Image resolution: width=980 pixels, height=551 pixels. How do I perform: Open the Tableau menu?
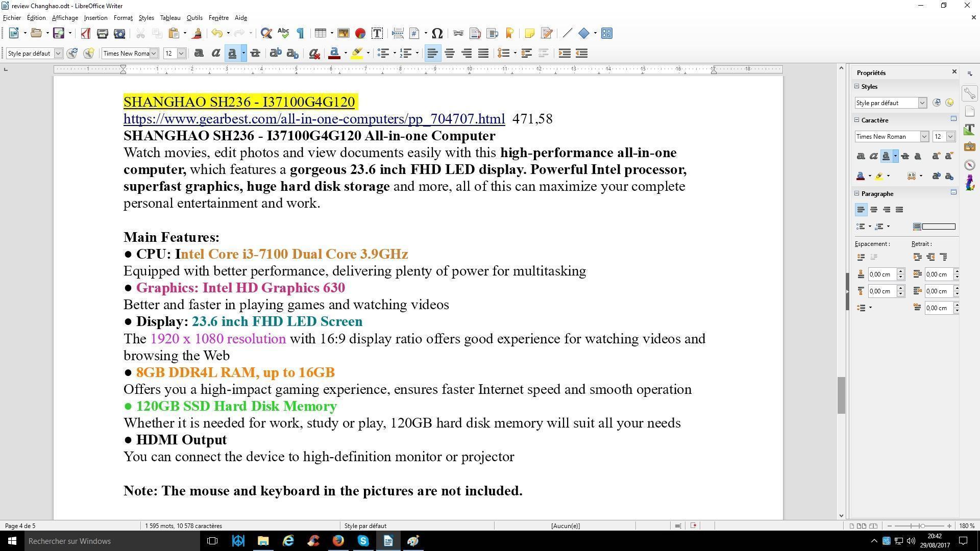click(170, 18)
